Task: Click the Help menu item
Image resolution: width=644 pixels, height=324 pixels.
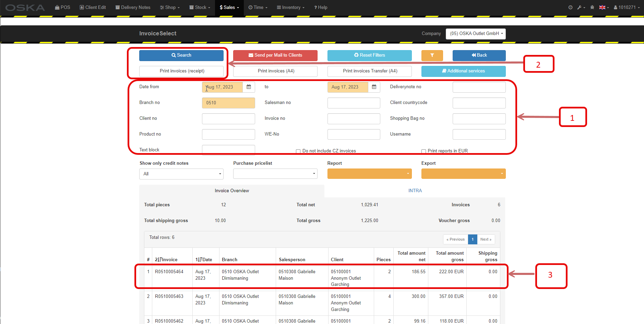Action: coord(321,7)
